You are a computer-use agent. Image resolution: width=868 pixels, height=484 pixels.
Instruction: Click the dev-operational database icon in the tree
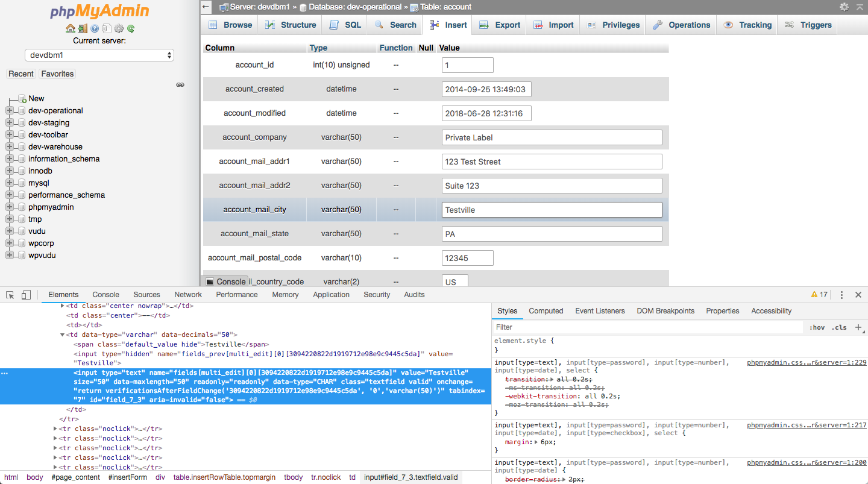click(22, 111)
